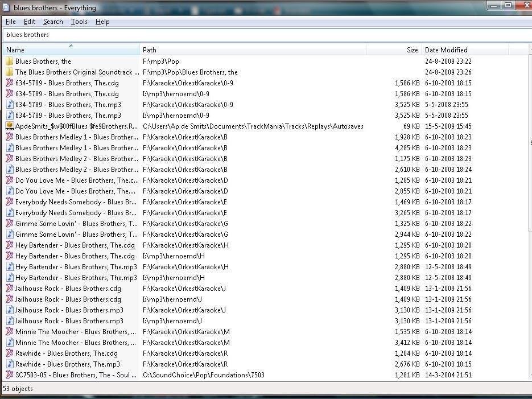Open the Tools menu

pos(79,22)
